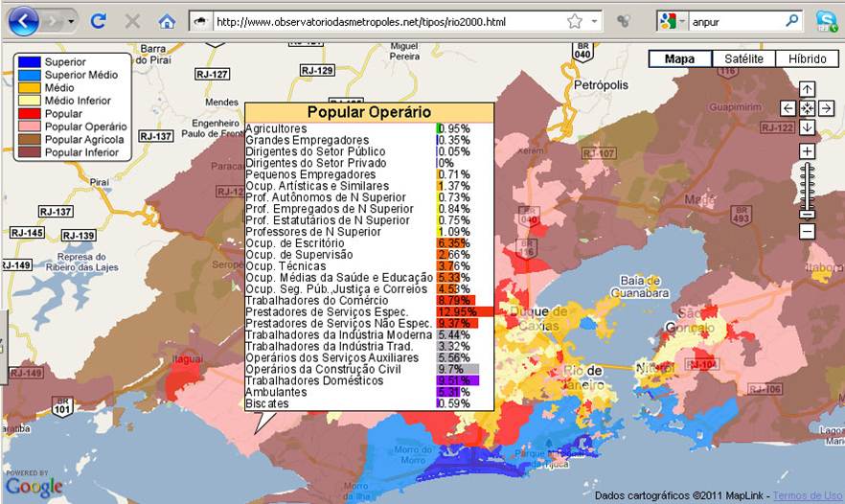Pan the map up with arrow
The width and height of the screenshot is (845, 504).
click(807, 89)
